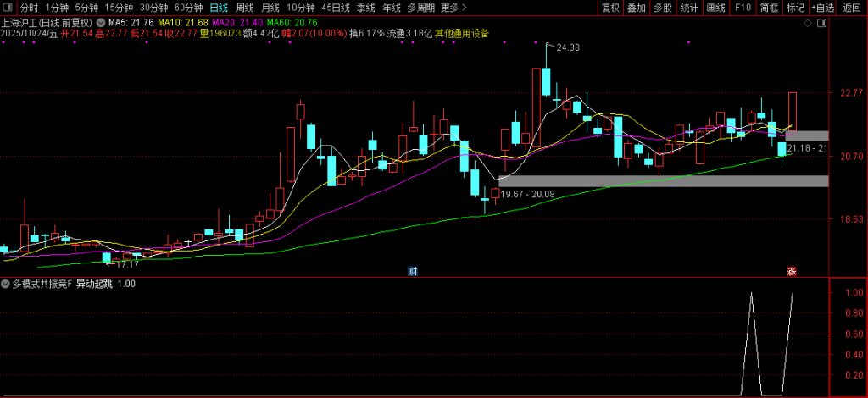
Task: Click the blue 财 financial marker icon
Action: click(x=412, y=271)
